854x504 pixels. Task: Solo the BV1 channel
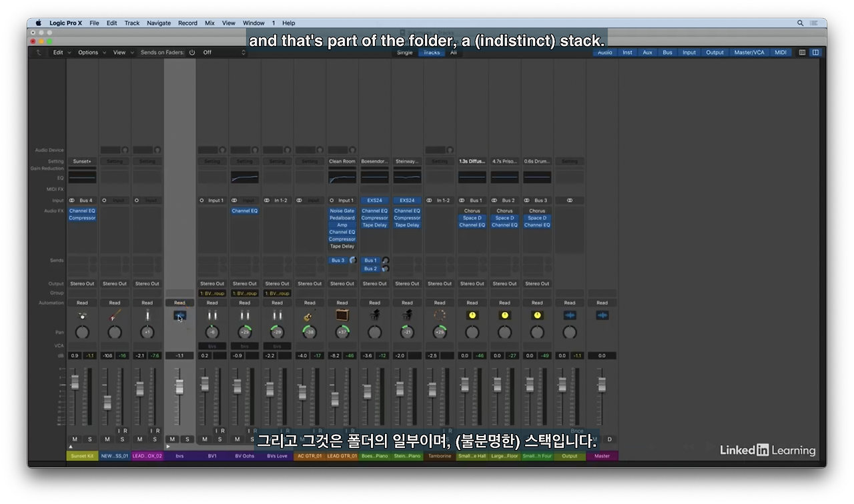click(220, 439)
